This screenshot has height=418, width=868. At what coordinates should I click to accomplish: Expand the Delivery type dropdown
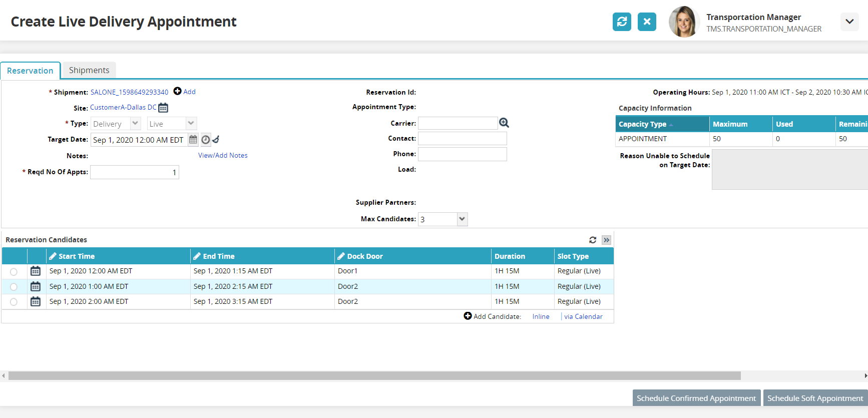point(135,124)
